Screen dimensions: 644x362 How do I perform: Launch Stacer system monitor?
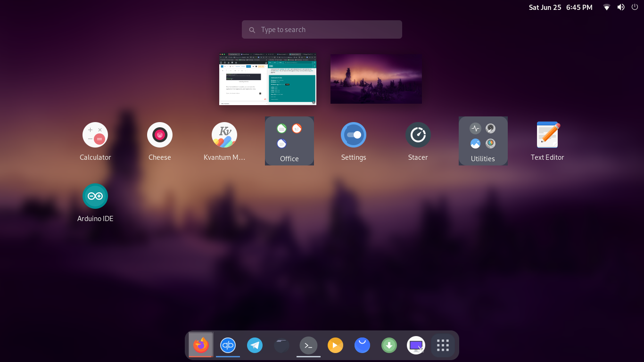[418, 135]
